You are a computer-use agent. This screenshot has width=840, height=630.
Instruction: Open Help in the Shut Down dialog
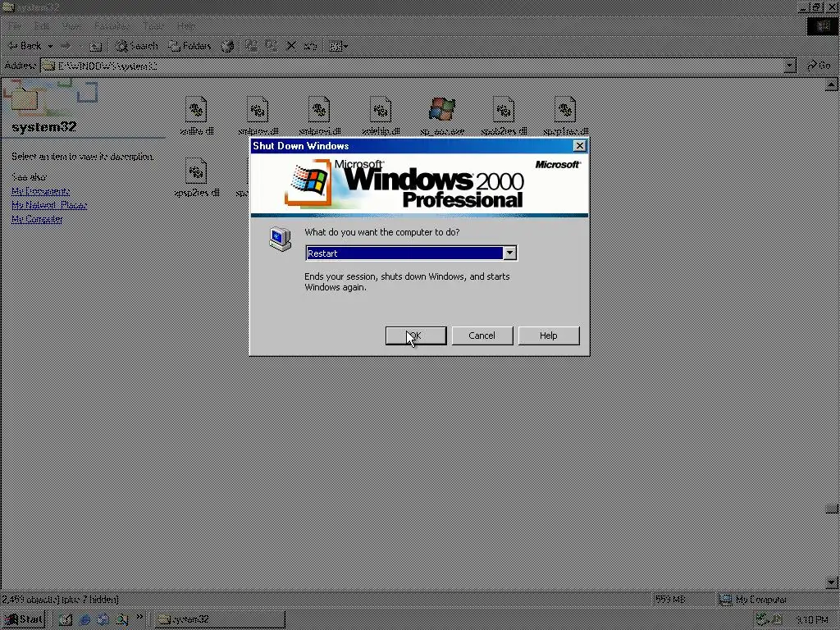[x=549, y=336]
